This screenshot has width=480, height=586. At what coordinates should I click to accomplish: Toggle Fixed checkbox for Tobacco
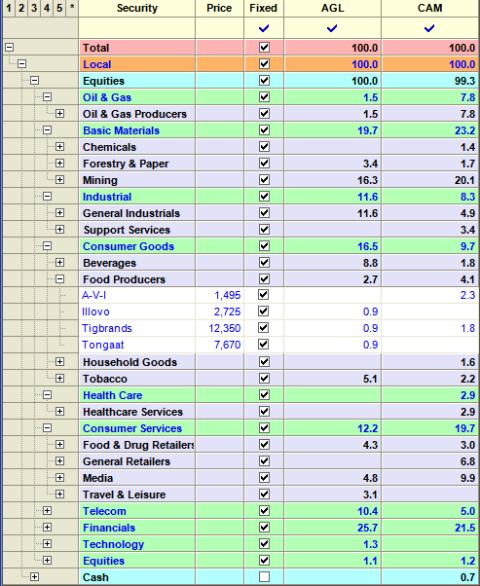(x=264, y=378)
